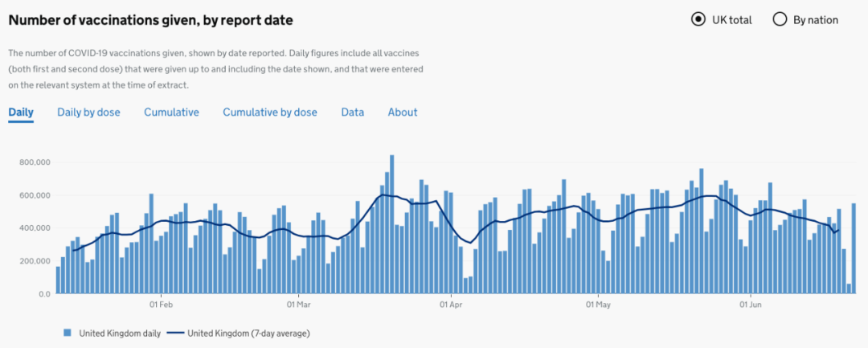Switch to the Cumulative tab
The width and height of the screenshot is (868, 348).
tap(172, 113)
